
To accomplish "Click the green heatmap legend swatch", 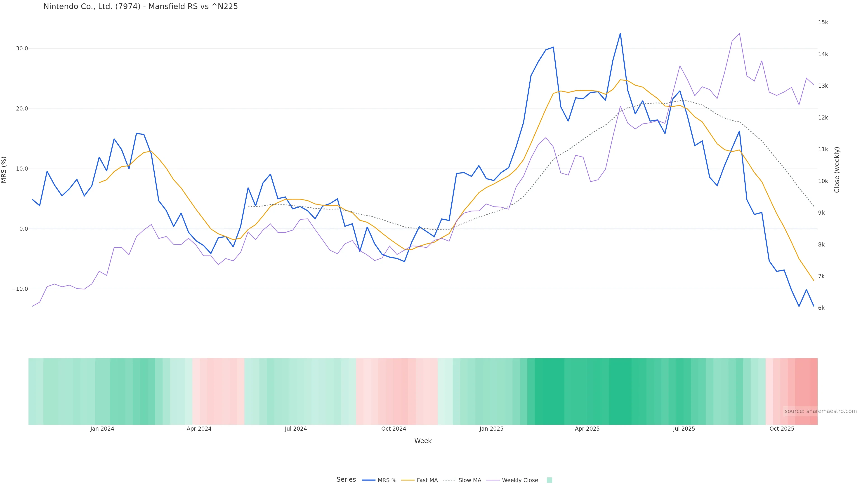I will tap(549, 480).
